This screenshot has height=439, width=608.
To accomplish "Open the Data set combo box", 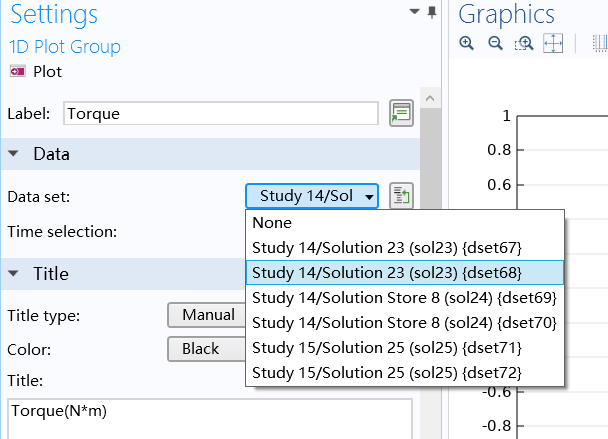I will point(312,196).
